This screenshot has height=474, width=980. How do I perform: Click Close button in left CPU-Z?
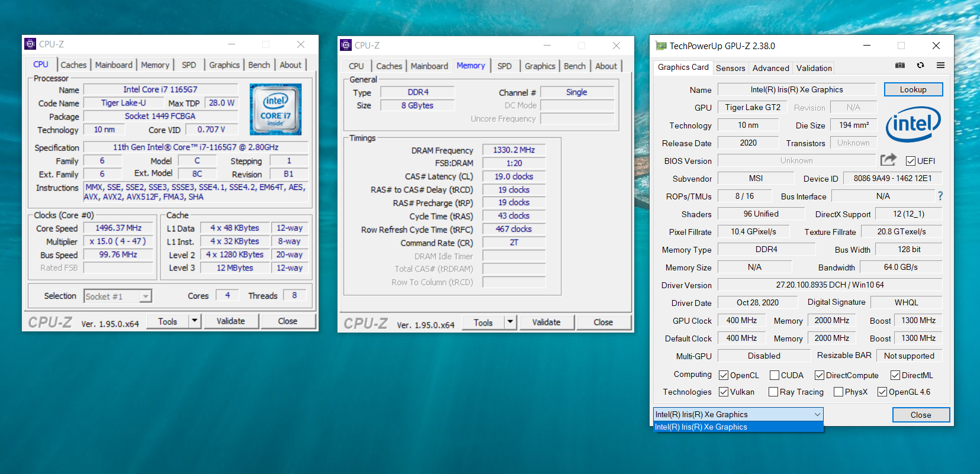(288, 321)
